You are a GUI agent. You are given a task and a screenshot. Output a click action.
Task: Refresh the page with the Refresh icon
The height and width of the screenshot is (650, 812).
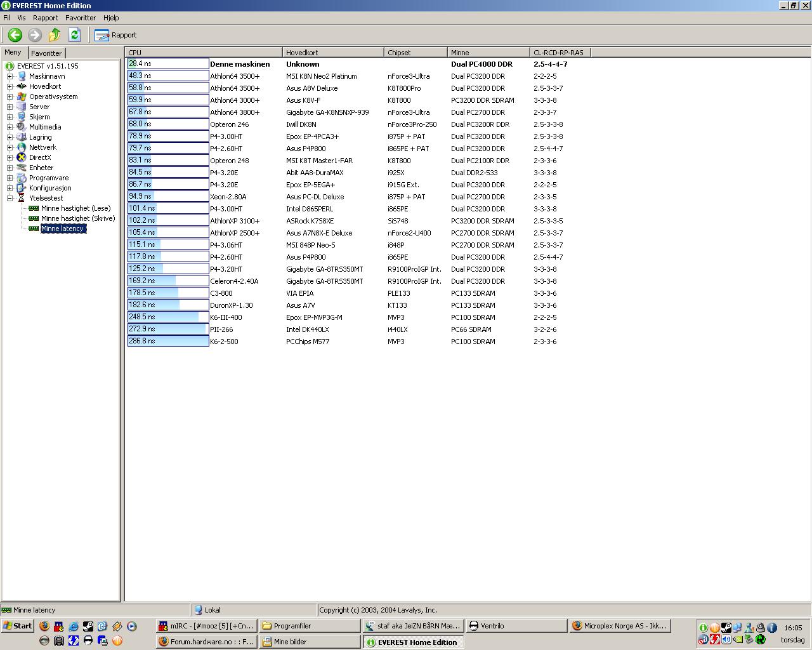[x=74, y=35]
